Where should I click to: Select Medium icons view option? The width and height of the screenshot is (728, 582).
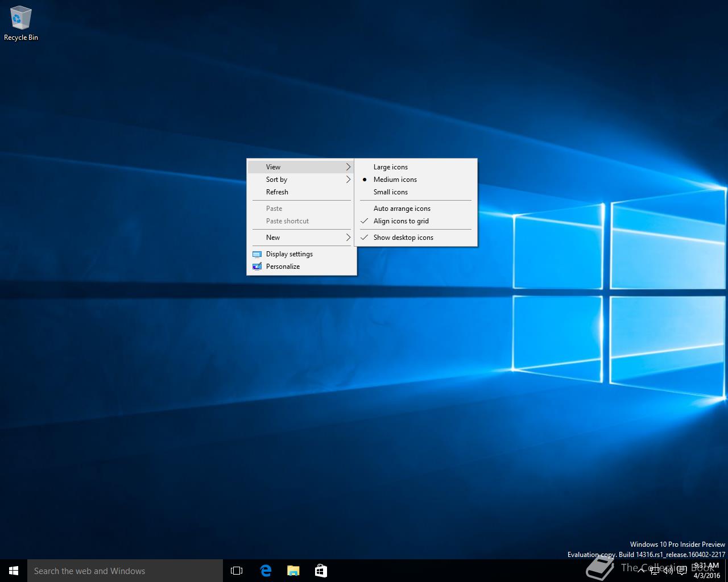tap(416, 180)
